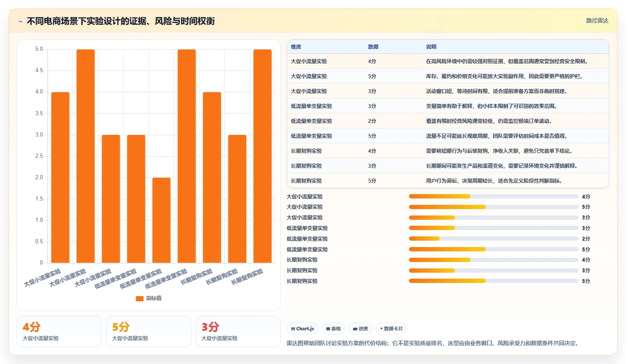Click the 长期复购实验 chart bar at value 4
The height and width of the screenshot is (364, 626).
tap(212, 178)
